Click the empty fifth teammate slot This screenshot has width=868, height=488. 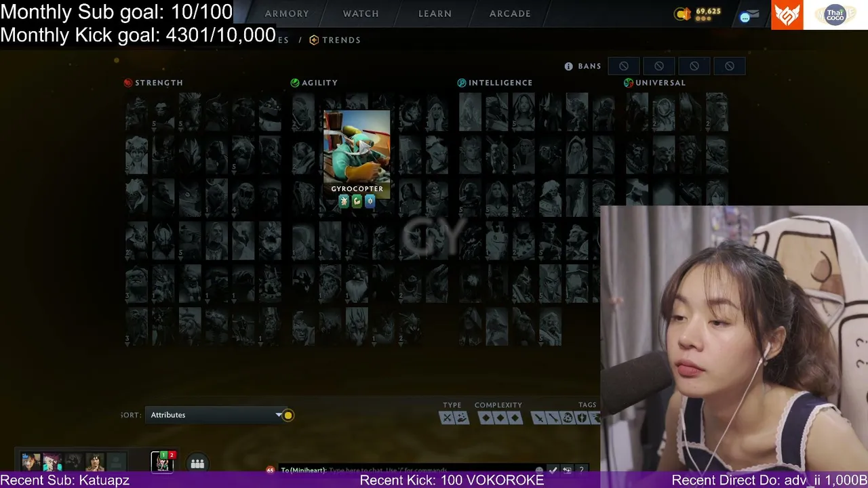(x=117, y=462)
